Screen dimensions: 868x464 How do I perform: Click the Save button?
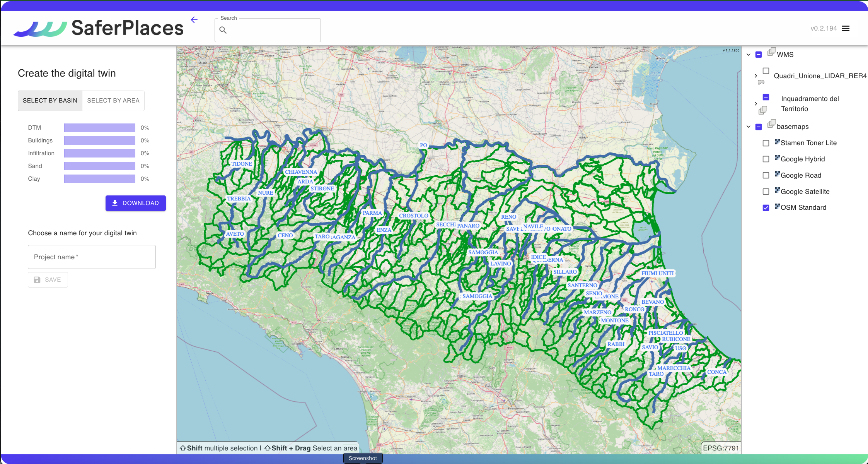[x=48, y=280]
